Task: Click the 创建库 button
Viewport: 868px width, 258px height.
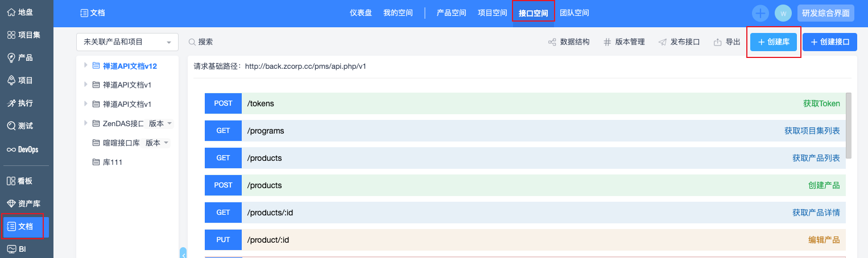Action: pyautogui.click(x=773, y=42)
